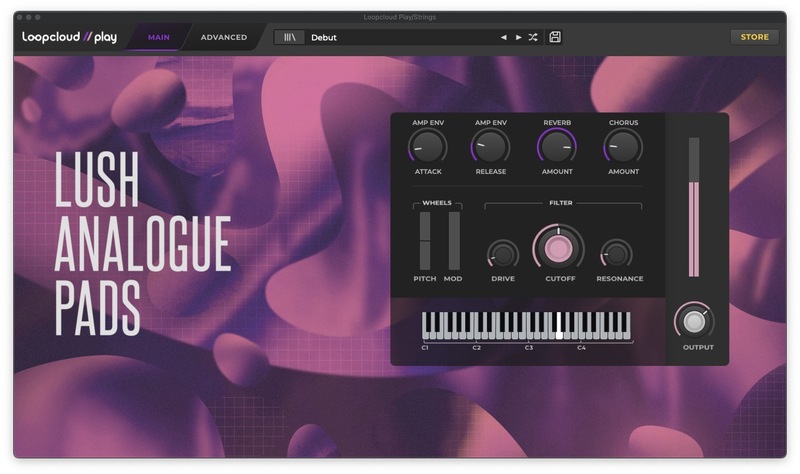Open the preset library browser icon

click(x=291, y=37)
